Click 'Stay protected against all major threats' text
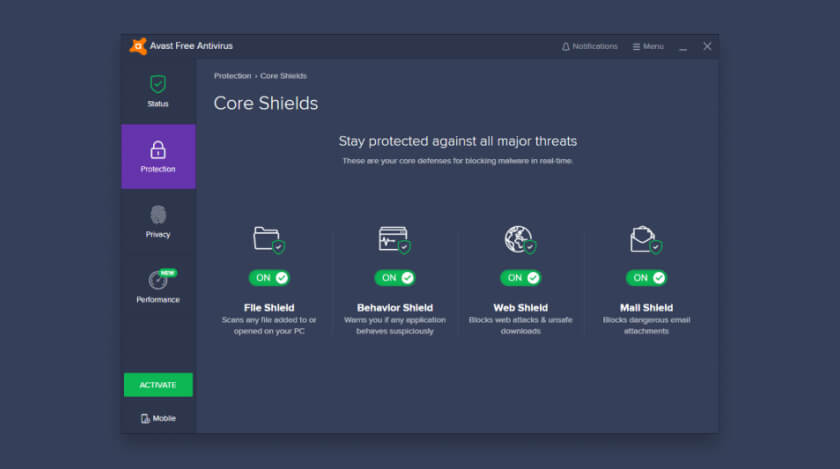840x469 pixels. [x=458, y=141]
